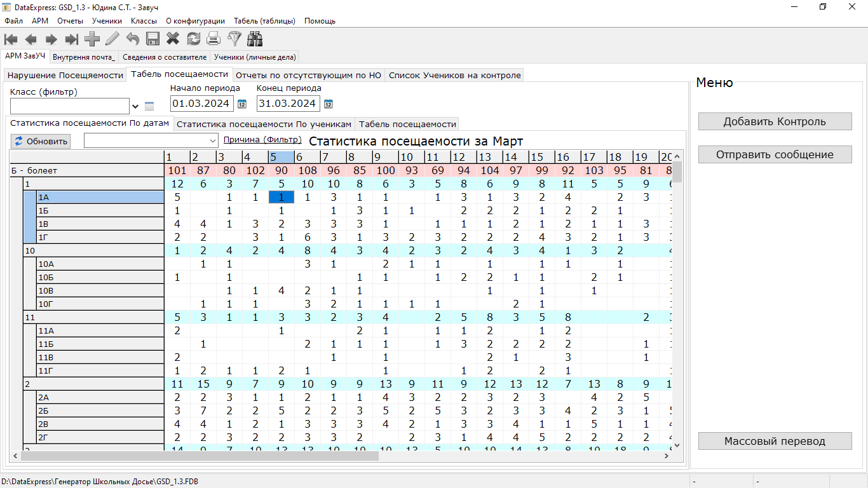Click the pencil edit icon
The image size is (868, 488).
point(112,39)
